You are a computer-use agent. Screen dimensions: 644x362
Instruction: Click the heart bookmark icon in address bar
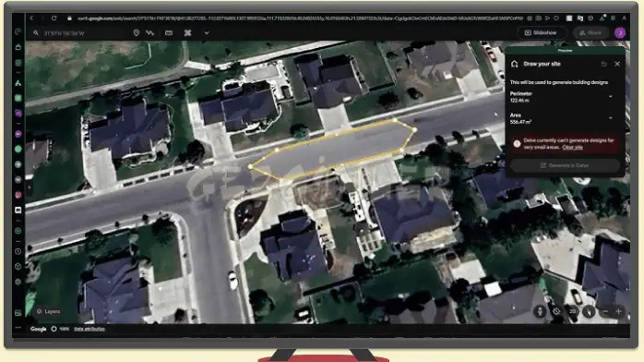[556, 18]
